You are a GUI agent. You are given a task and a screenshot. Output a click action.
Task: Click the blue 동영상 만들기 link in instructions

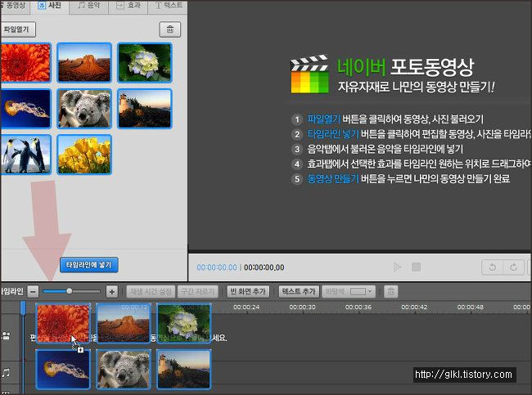point(333,178)
